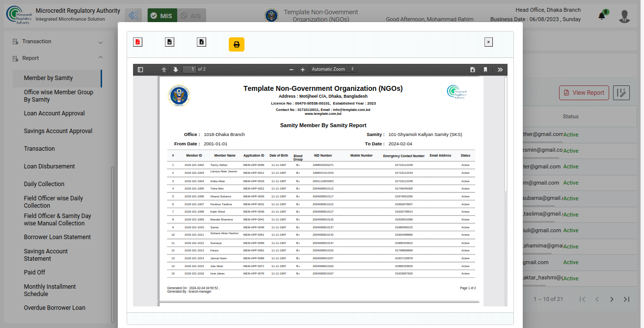Screen dimensions: 644x328
Task: Print the report using the yellow printer button
Action: click(237, 44)
